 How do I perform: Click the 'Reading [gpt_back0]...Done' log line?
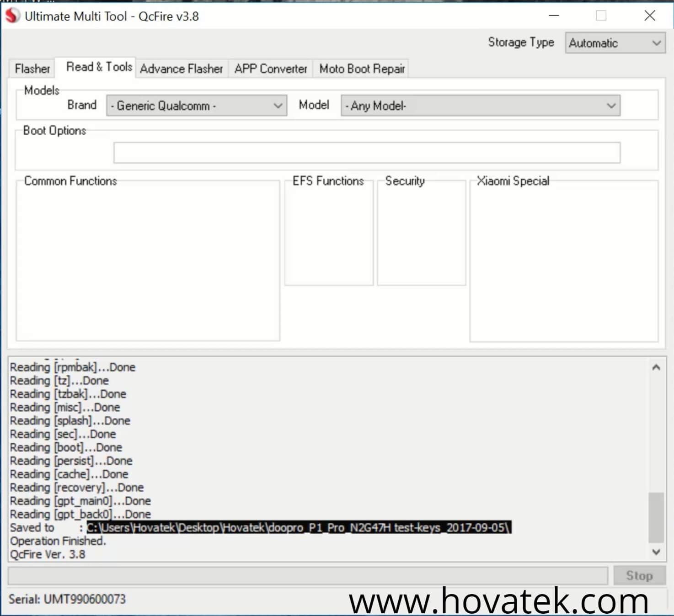(80, 514)
